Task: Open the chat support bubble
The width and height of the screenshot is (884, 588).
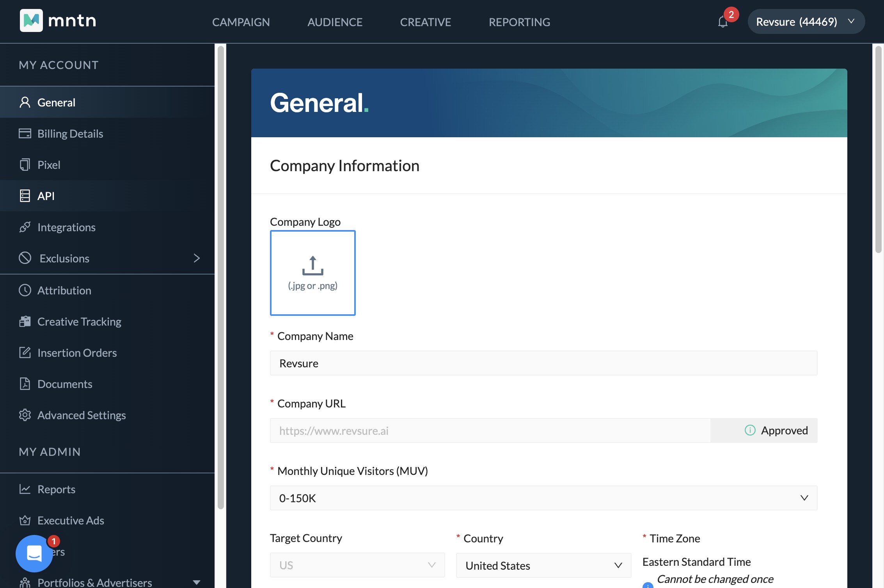Action: point(34,553)
